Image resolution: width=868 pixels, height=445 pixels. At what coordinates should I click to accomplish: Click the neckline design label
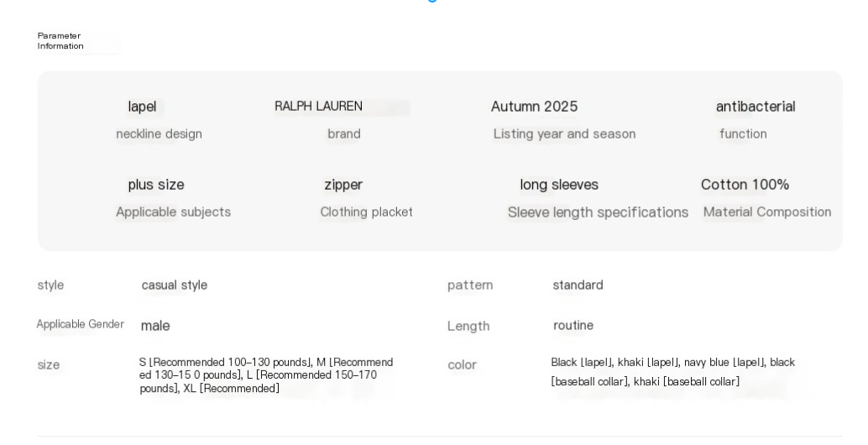[159, 133]
